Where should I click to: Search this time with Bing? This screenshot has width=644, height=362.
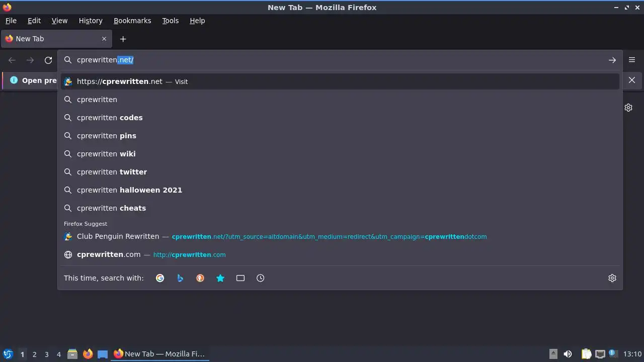180,278
